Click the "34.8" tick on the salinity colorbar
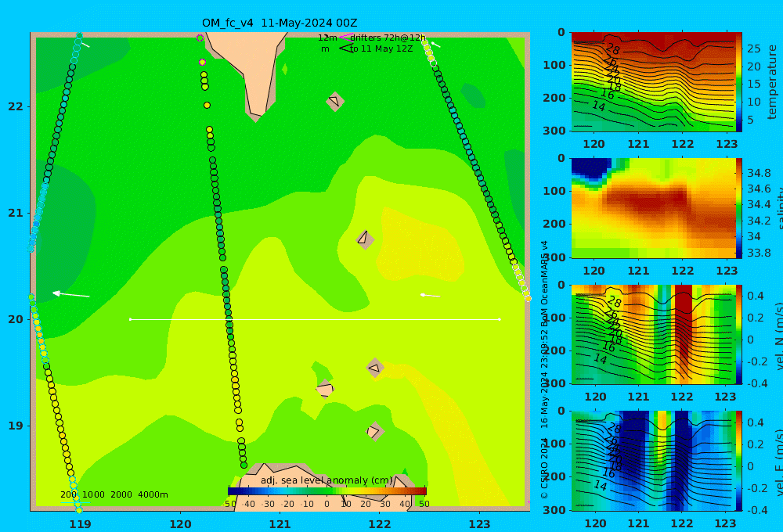The width and height of the screenshot is (783, 532). pos(759,173)
